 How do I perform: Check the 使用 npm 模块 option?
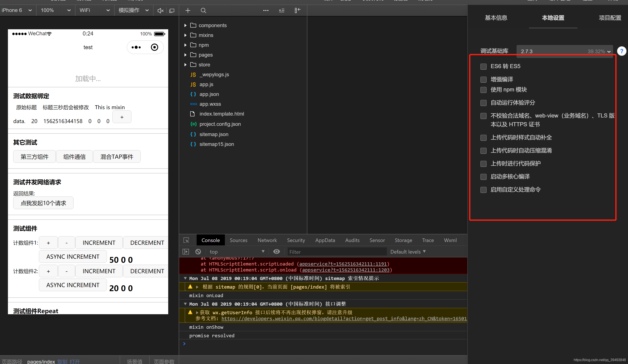484,90
